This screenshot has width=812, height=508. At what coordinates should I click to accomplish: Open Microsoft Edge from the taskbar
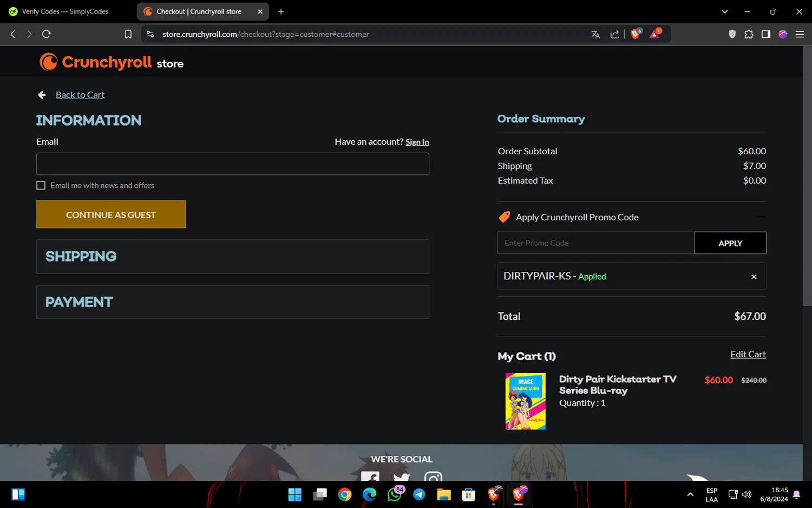[x=370, y=494]
